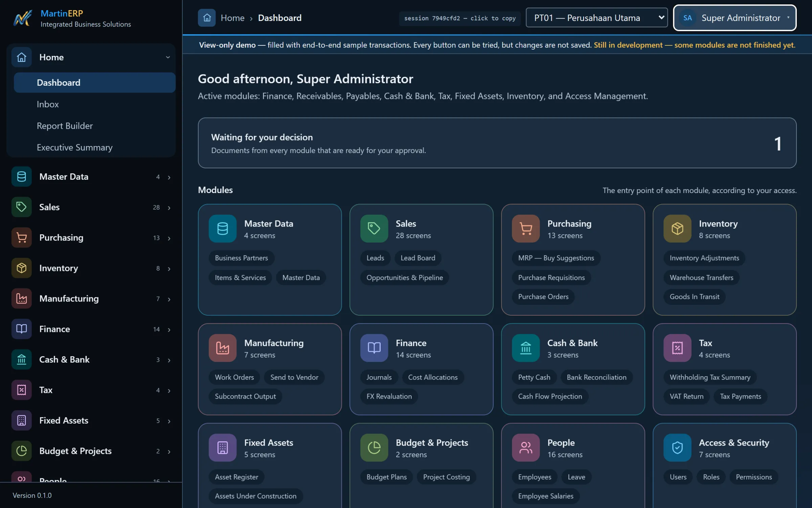The image size is (812, 508).
Task: Click the Cash & Bank card bank icon
Action: [x=526, y=348]
